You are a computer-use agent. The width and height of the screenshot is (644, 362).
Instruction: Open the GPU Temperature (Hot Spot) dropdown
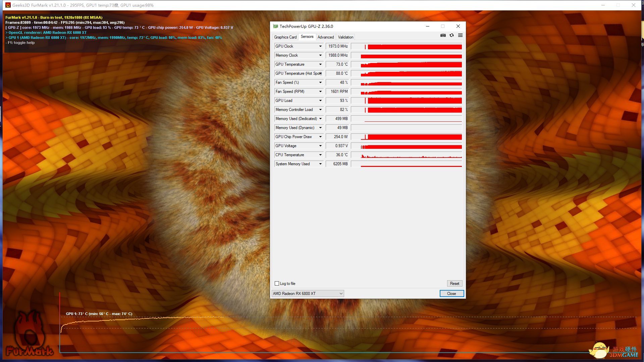(x=320, y=73)
